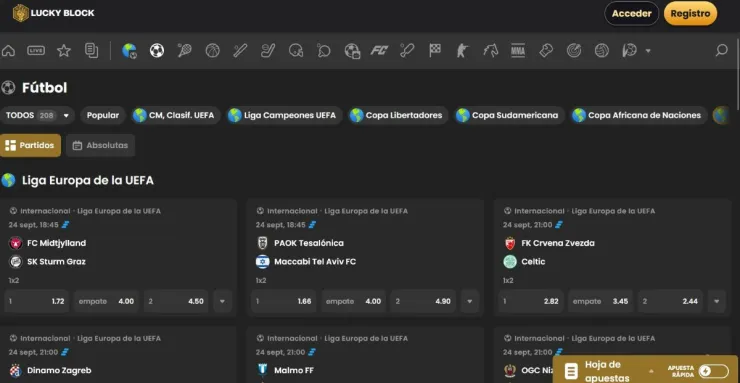Viewport: 740px width, 383px height.
Task: Open the TODOS 208 dropdown
Action: [37, 115]
